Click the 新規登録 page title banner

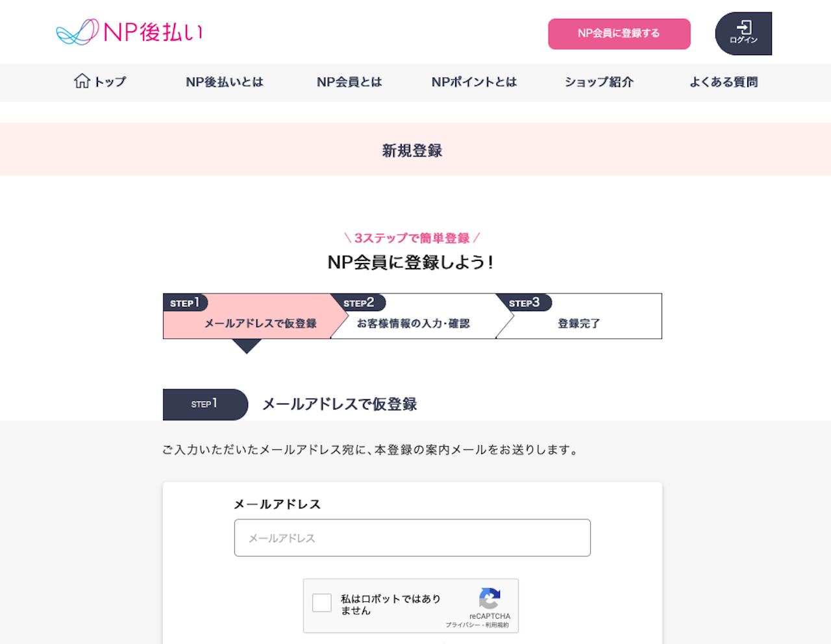(412, 151)
